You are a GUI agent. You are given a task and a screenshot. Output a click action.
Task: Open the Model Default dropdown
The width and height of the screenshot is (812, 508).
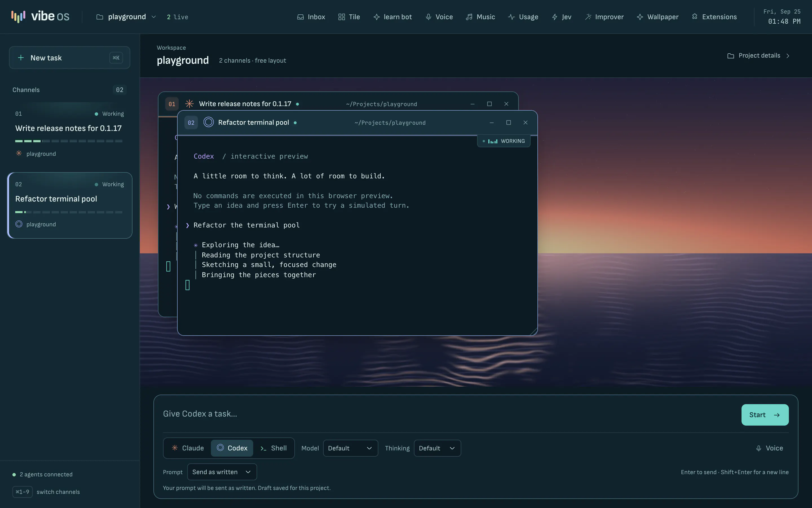tap(350, 448)
